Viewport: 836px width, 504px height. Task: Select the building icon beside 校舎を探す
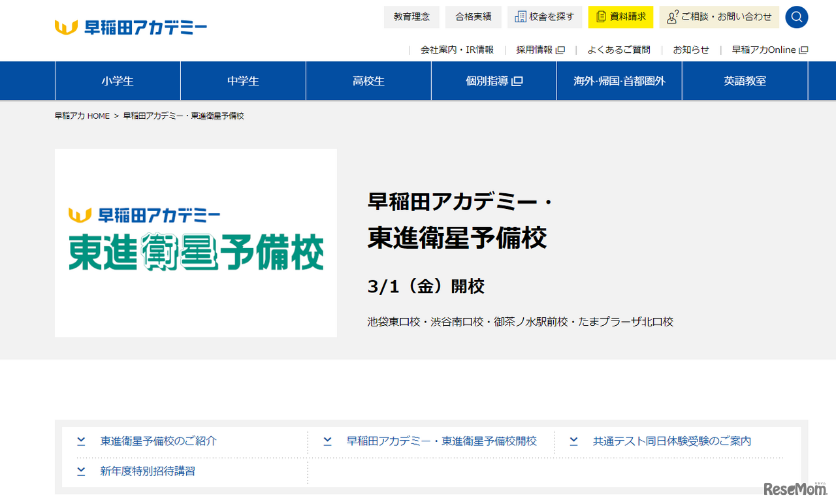tap(521, 17)
